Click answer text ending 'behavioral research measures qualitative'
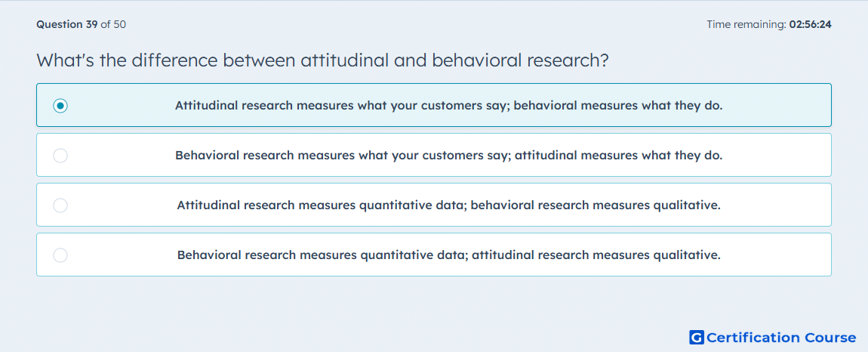The height and width of the screenshot is (352, 868). (x=449, y=205)
